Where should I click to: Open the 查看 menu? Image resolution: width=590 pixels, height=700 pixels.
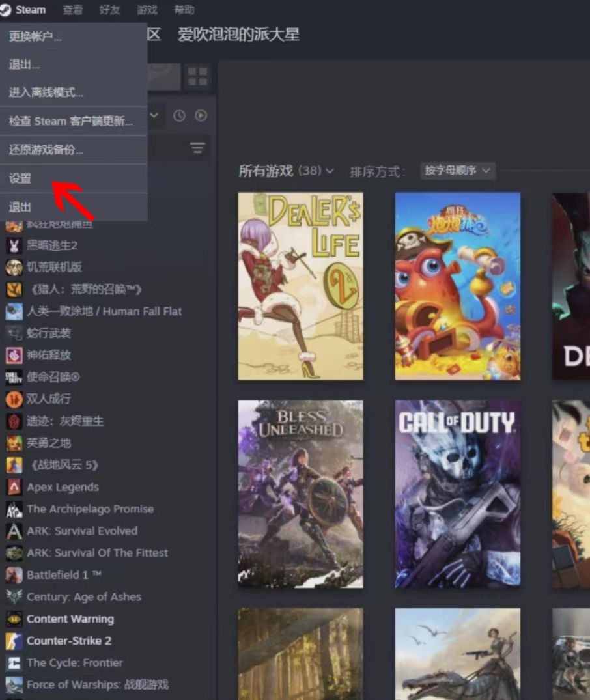(x=72, y=10)
